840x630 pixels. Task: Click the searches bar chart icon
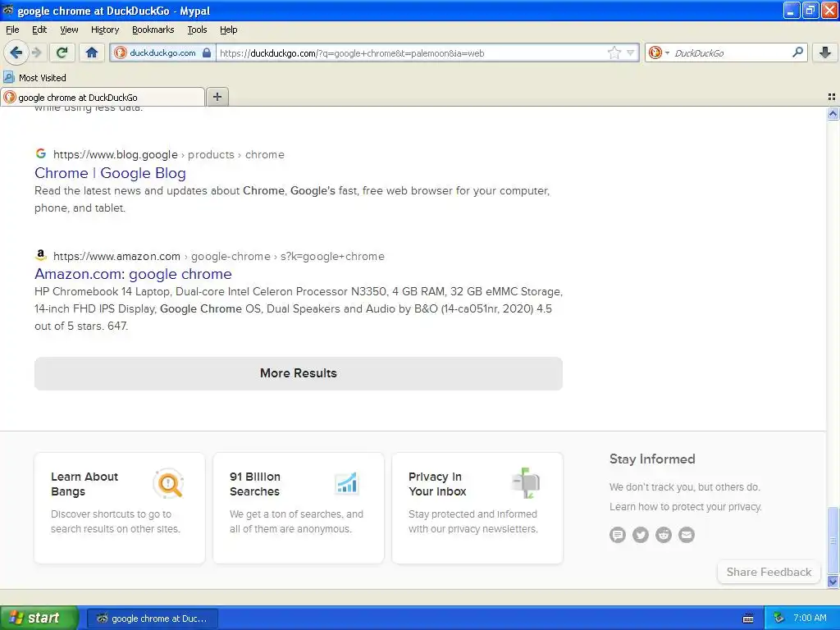347,482
